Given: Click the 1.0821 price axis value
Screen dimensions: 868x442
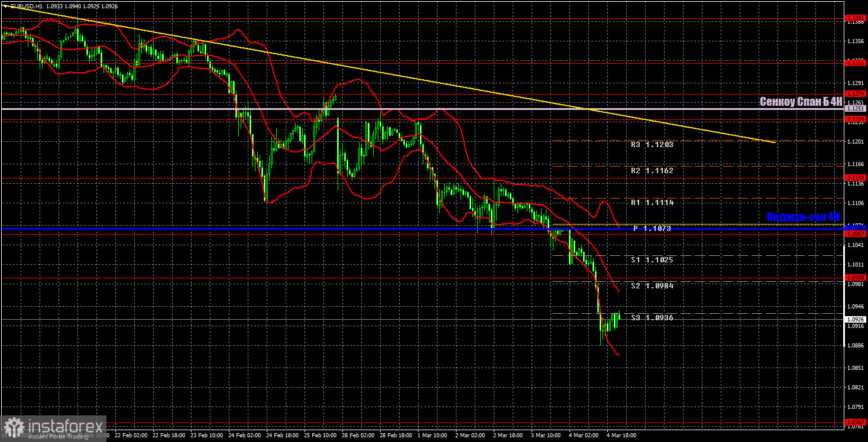Looking at the screenshot, I should [x=856, y=387].
